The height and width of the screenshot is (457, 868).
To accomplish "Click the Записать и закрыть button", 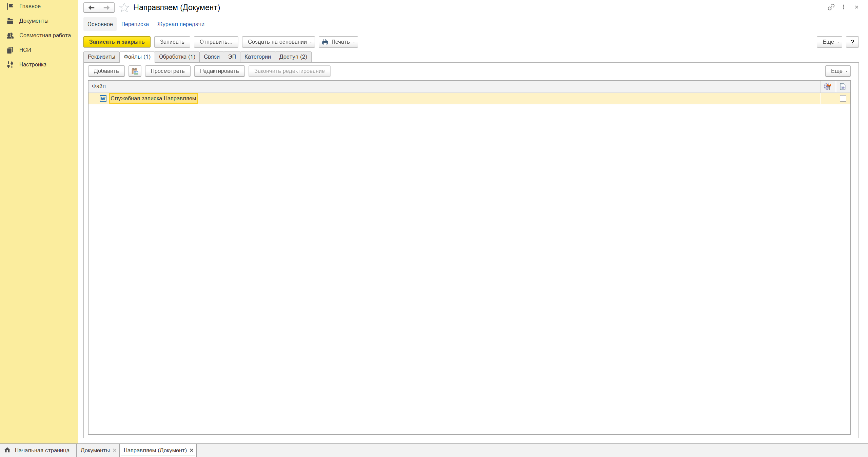I will [117, 42].
